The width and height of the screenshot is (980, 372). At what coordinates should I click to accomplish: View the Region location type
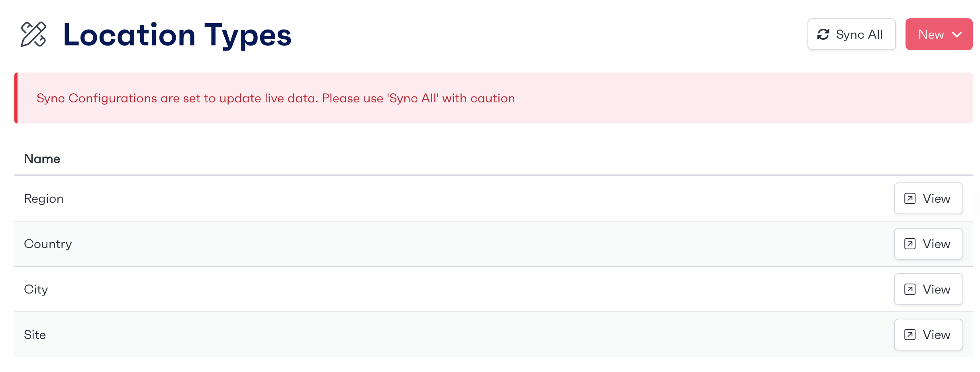pos(928,198)
